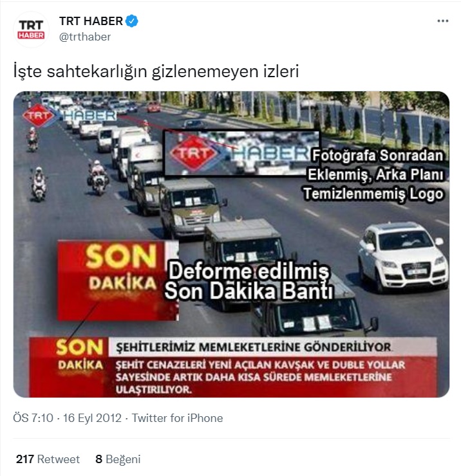Click the white Audi SUV in photo
This screenshot has height=476, width=461.
[x=402, y=255]
